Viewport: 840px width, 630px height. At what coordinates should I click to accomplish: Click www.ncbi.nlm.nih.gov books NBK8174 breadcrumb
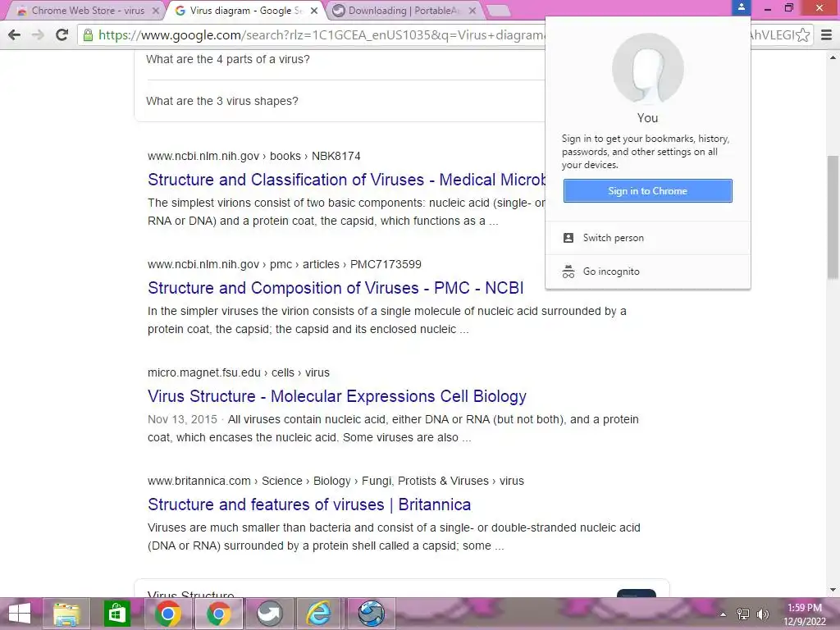click(x=254, y=156)
